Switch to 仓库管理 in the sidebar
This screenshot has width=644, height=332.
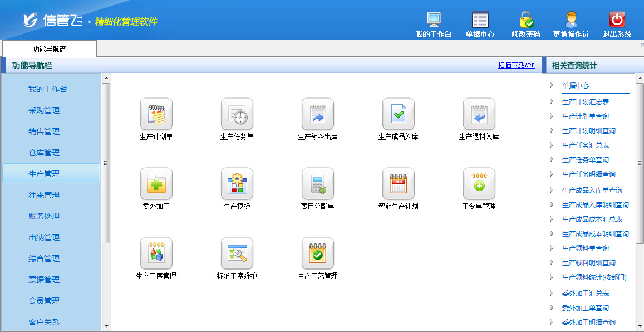tap(44, 153)
